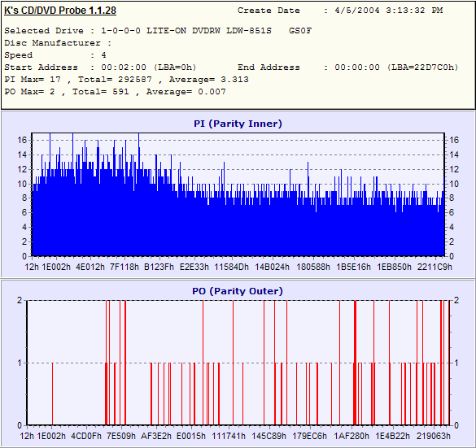
Task: Click the 7F118h label on PI axis
Action: [x=124, y=267]
